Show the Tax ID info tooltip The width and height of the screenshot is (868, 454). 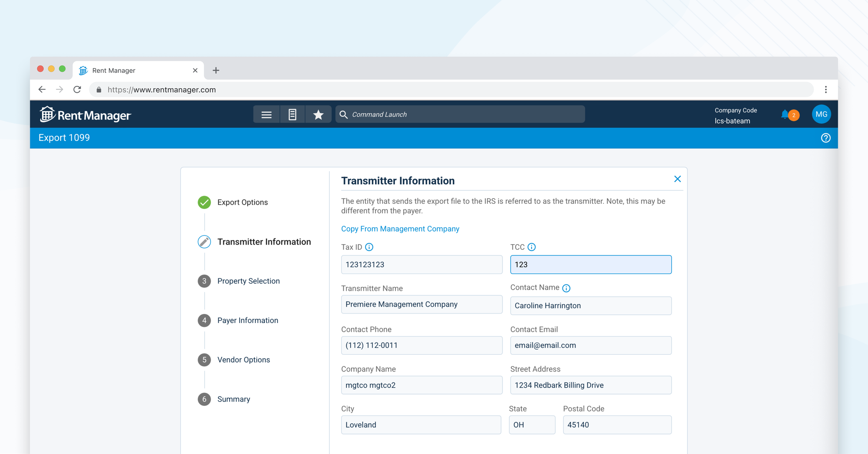click(369, 247)
